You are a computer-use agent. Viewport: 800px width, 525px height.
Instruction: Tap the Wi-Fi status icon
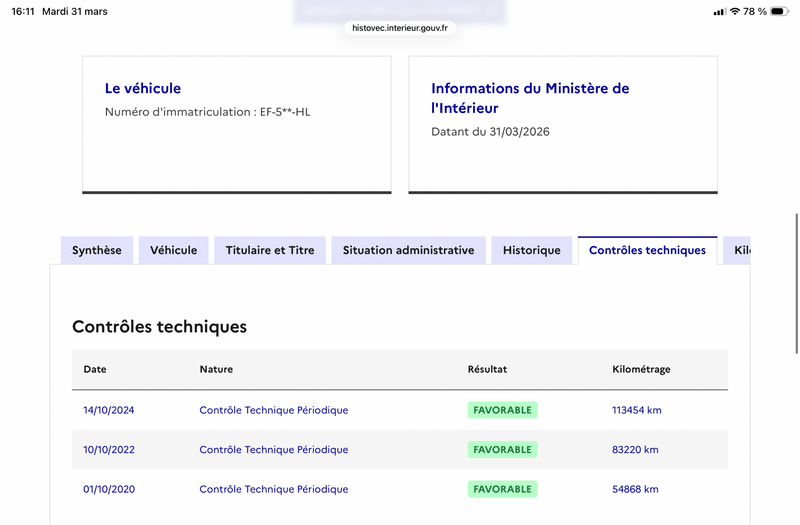click(x=735, y=11)
